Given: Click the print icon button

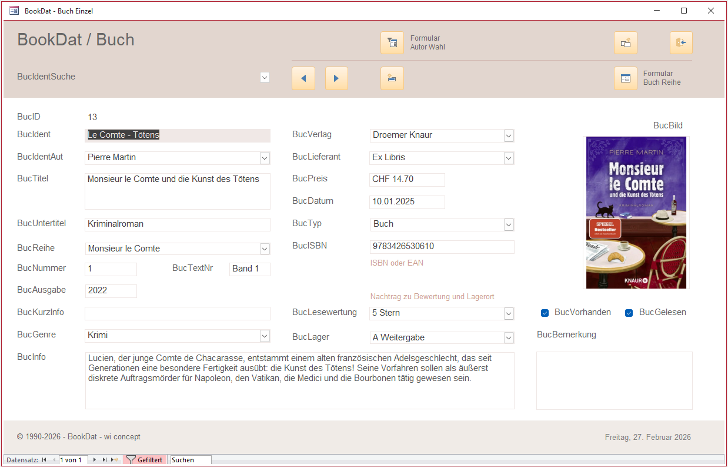Looking at the screenshot, I should pyautogui.click(x=391, y=77).
